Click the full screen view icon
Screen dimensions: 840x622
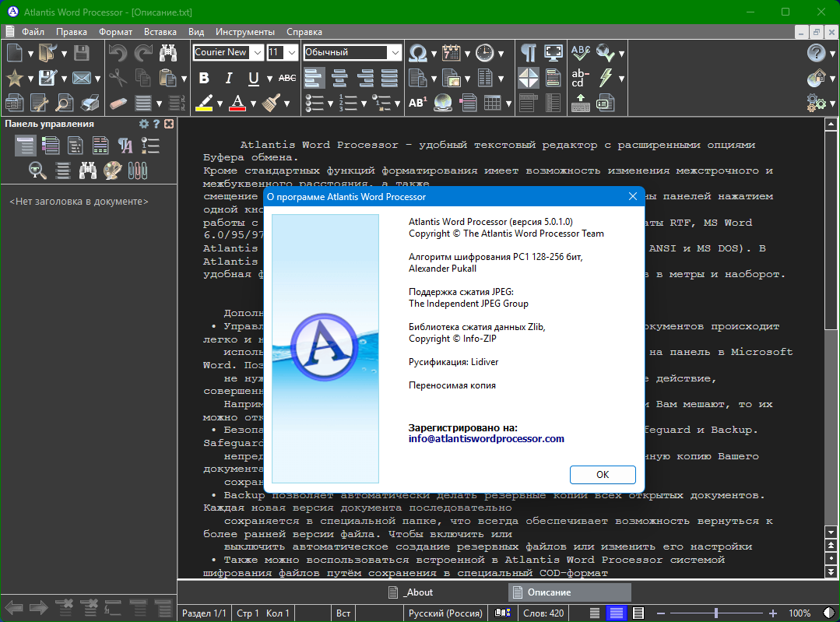pos(554,53)
